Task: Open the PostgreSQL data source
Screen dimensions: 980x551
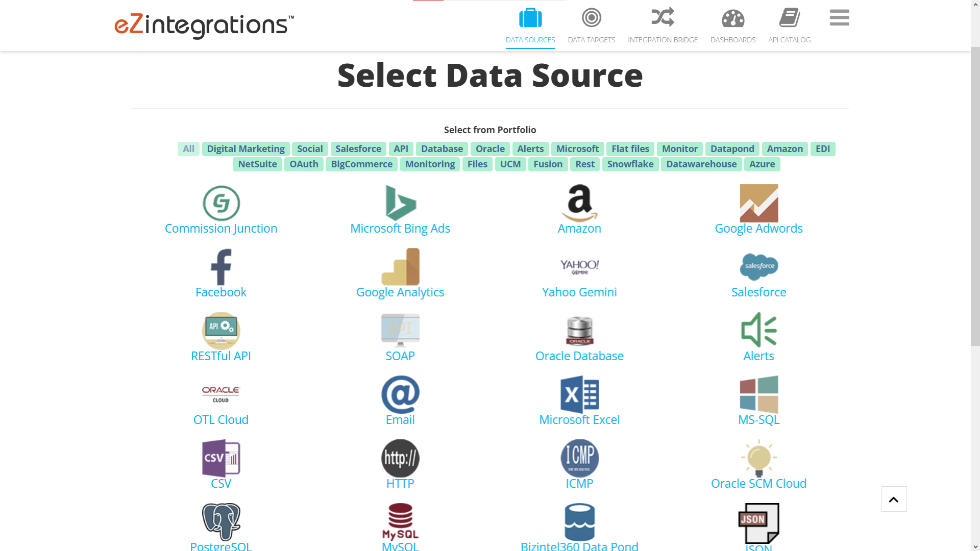Action: click(x=220, y=521)
